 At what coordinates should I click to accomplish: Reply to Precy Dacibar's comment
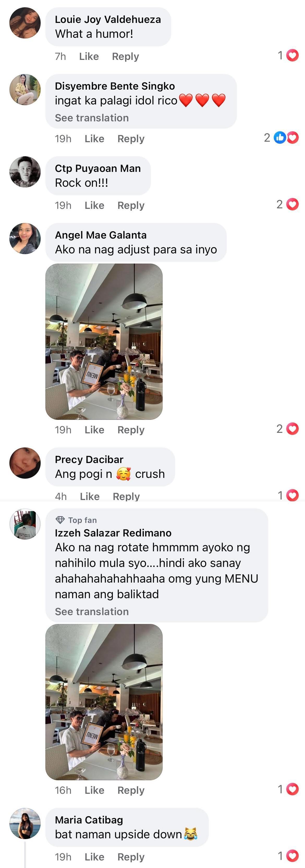(x=126, y=496)
